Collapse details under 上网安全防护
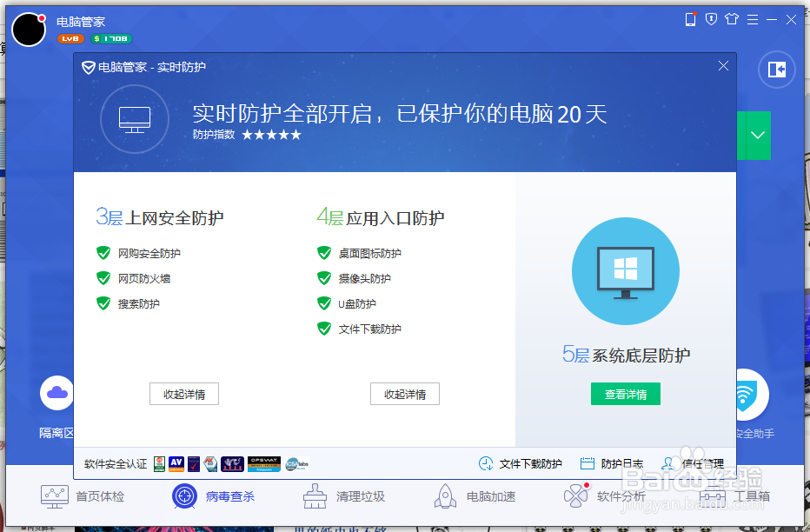 coord(184,394)
